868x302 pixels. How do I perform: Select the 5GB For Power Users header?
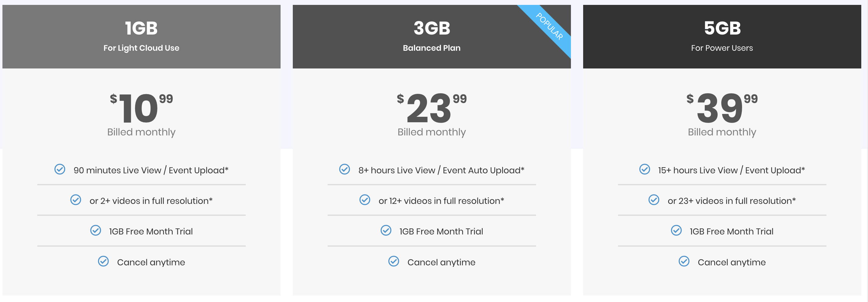(722, 37)
